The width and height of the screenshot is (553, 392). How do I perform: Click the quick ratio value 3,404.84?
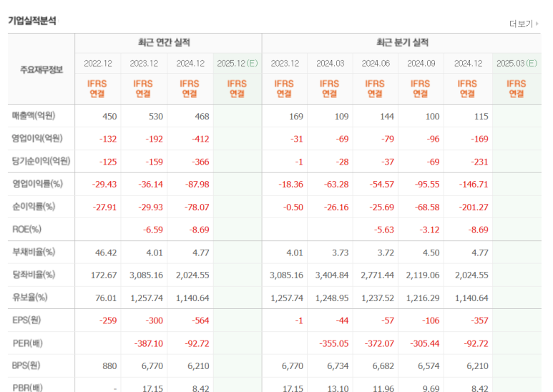(331, 275)
